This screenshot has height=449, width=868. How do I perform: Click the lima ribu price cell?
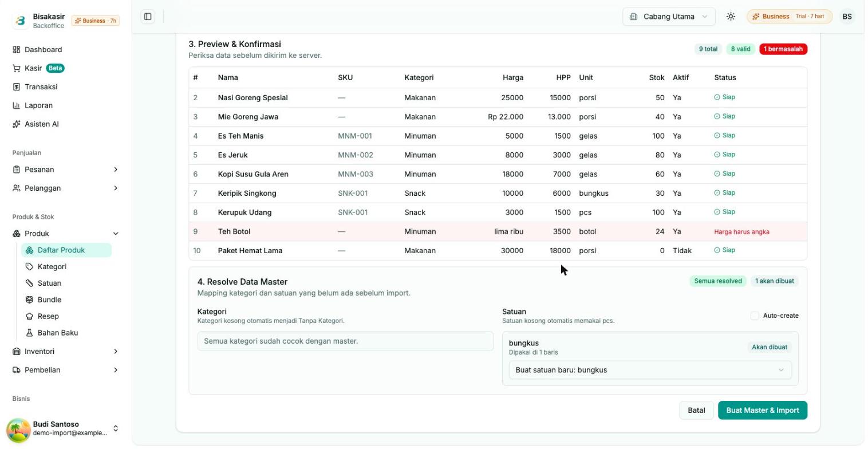tap(508, 232)
